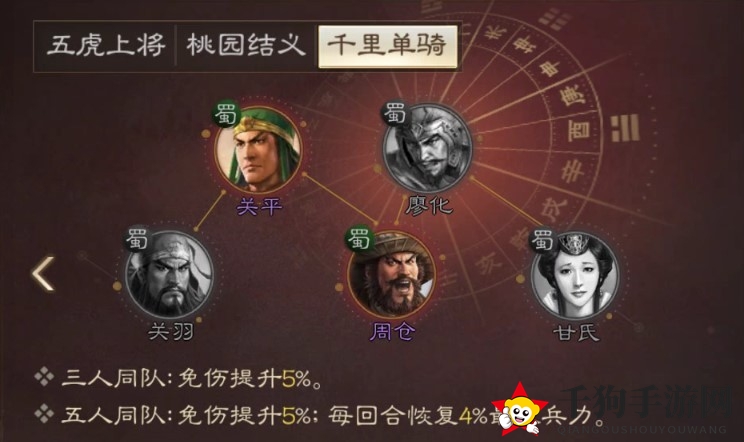Image resolution: width=744 pixels, height=442 pixels.
Task: Tap the 蜀 badge on 廖化
Action: [x=395, y=114]
